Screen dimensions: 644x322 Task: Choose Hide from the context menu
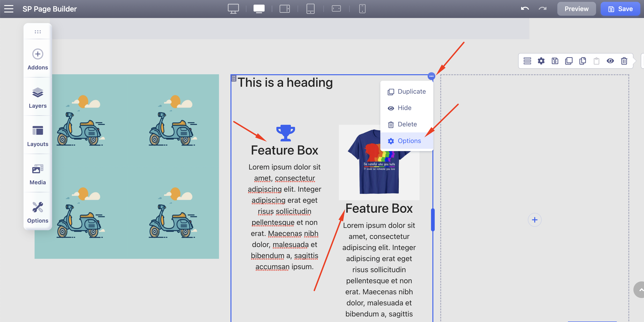(407, 108)
